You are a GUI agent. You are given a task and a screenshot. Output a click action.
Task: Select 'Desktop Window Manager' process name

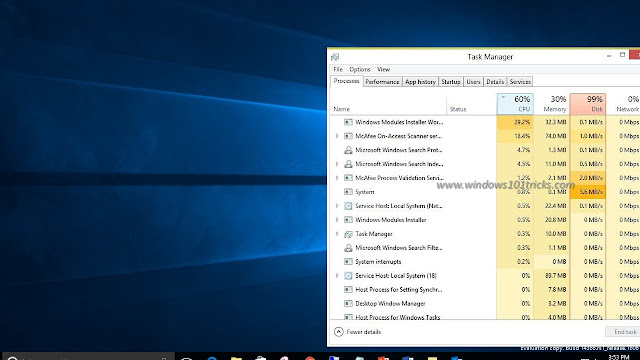(x=390, y=303)
